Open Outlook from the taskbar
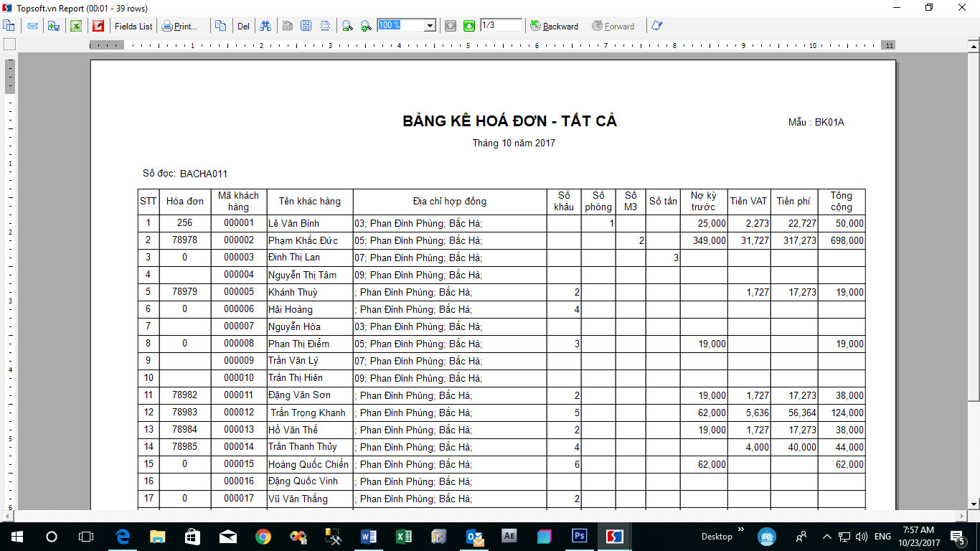 pyautogui.click(x=474, y=537)
